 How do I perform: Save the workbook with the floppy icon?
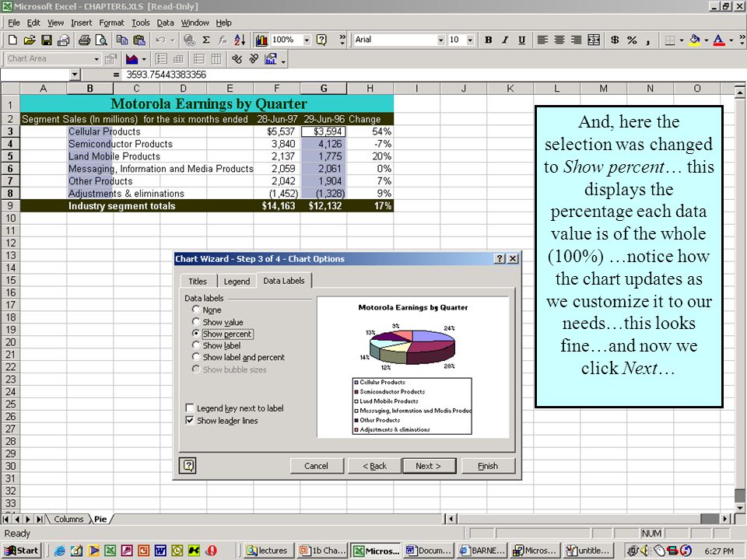pyautogui.click(x=46, y=40)
